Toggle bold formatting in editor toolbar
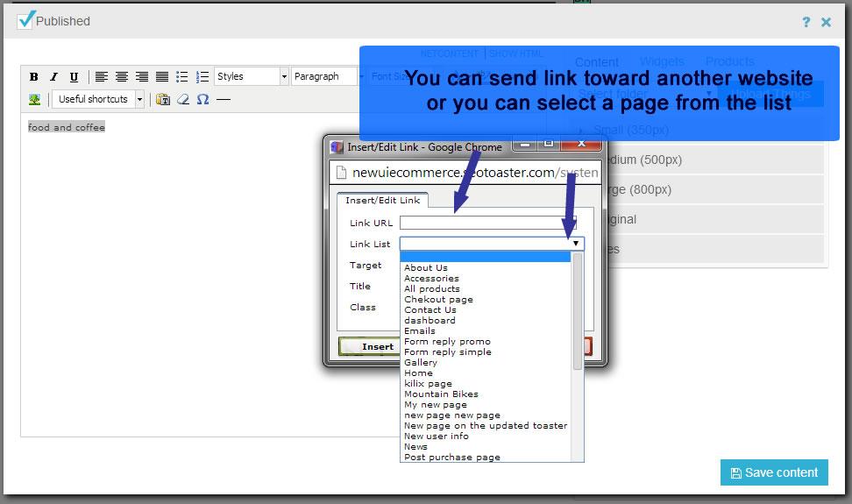852x504 pixels. coord(33,76)
